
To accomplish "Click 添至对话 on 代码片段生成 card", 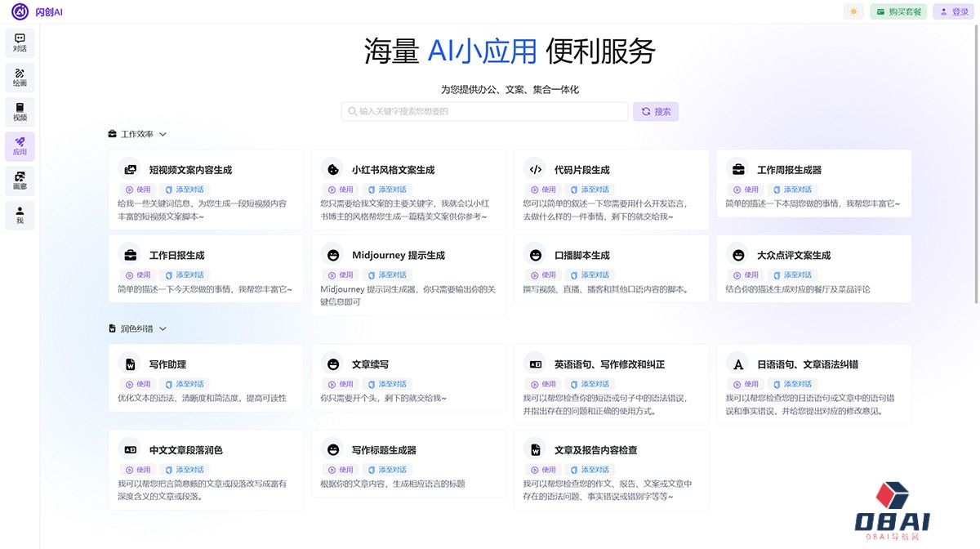I will pos(590,190).
